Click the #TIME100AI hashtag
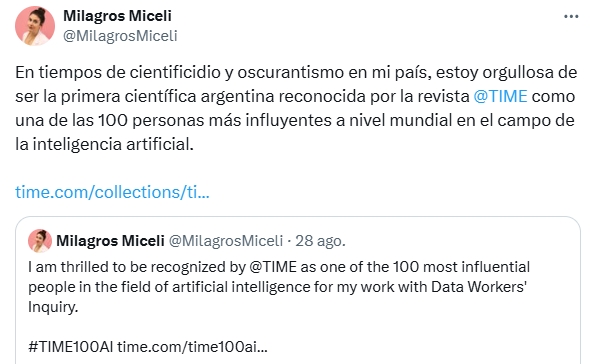590x364 pixels. click(70, 347)
